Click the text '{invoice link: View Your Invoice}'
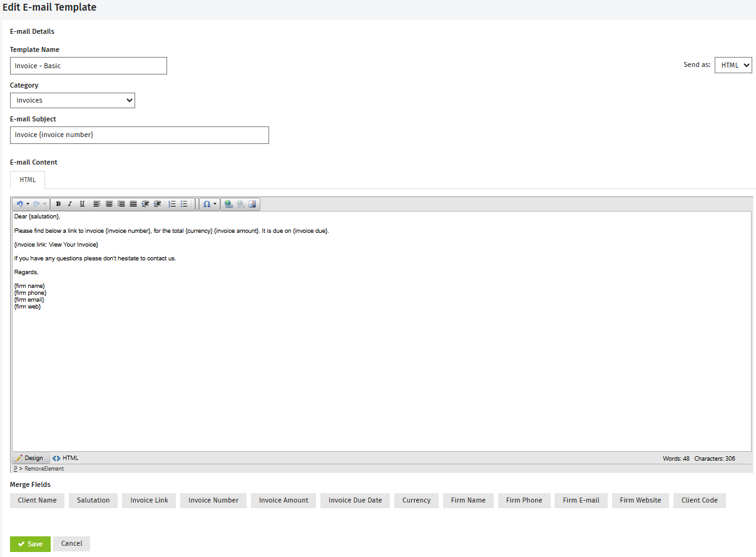756x557 pixels. tap(56, 245)
